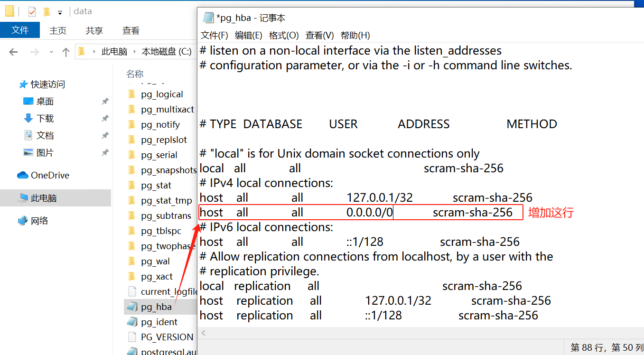Click the pin icon next to 桌面
The image size is (644, 355).
pyautogui.click(x=105, y=101)
